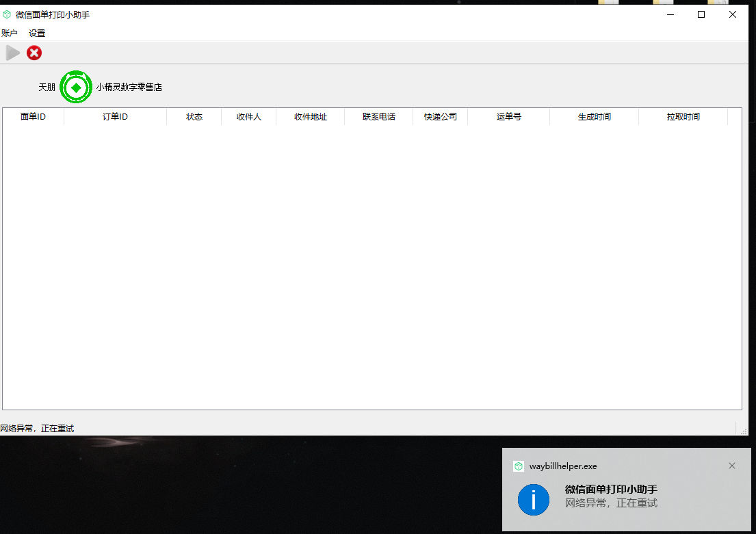Sort by 面单ID column header

34,117
